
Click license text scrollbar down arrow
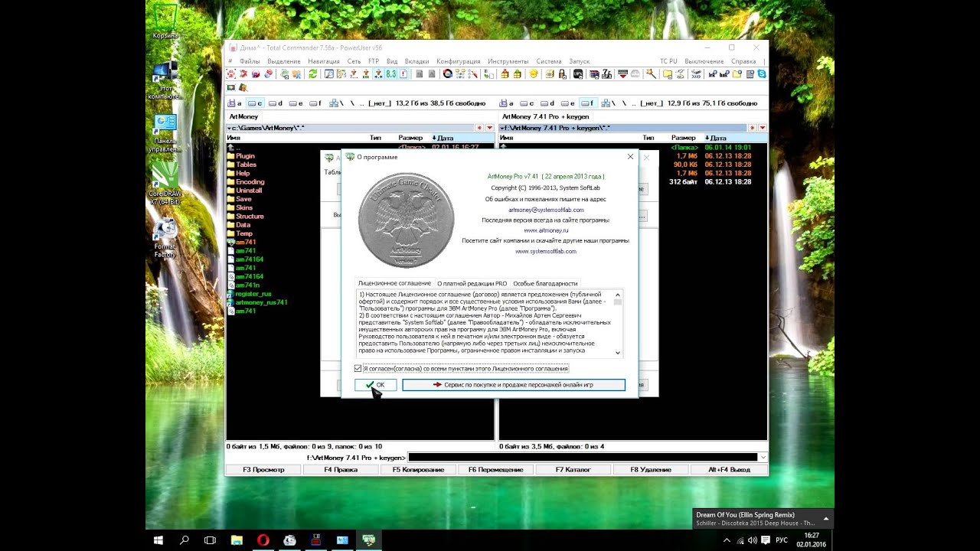coord(618,354)
